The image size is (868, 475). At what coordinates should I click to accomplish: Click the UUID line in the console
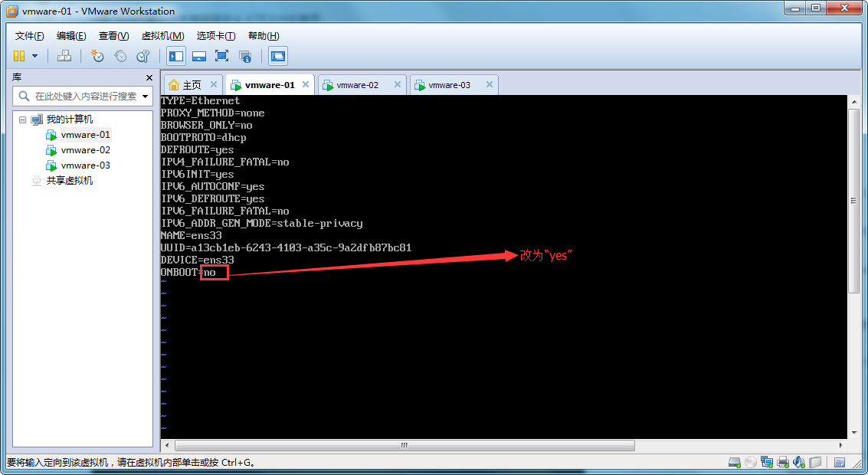click(x=286, y=248)
